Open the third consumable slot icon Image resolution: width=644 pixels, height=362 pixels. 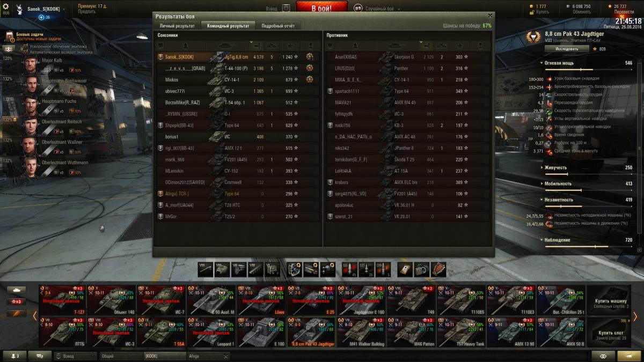click(438, 269)
